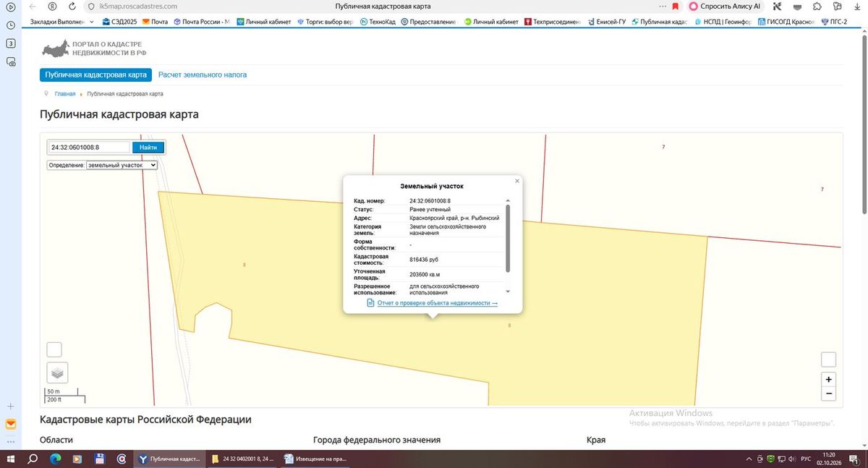Click the map layers stack icon

58,373
